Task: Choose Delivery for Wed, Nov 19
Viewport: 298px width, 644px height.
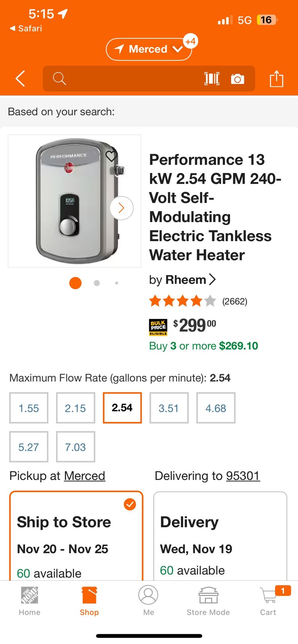Action: [220, 537]
